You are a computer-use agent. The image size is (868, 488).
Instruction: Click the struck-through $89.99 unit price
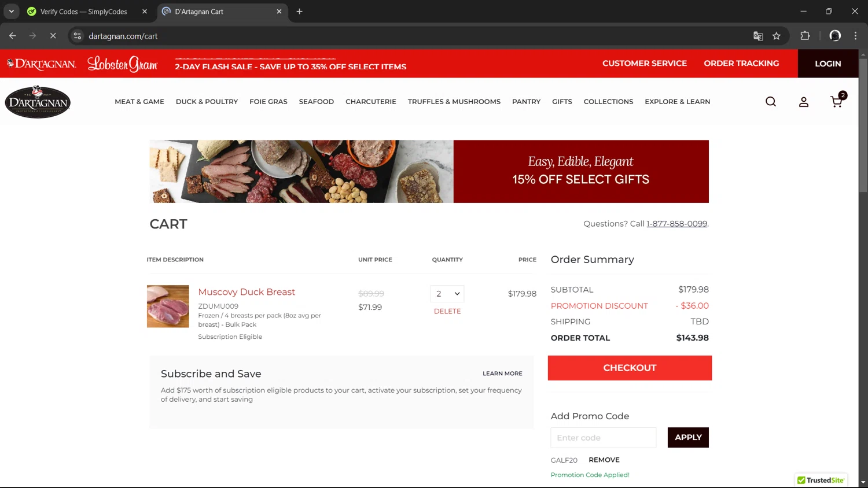pyautogui.click(x=371, y=294)
